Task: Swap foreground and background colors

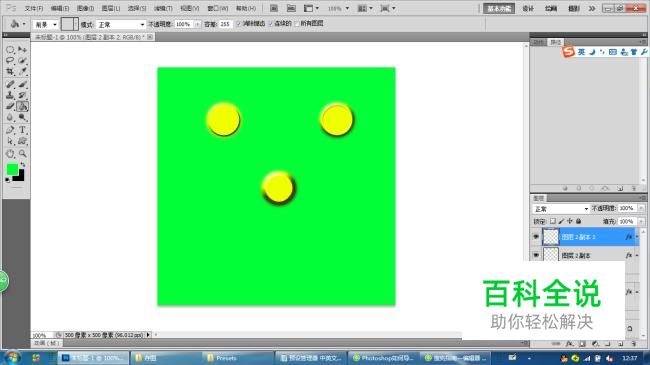Action: (23, 165)
